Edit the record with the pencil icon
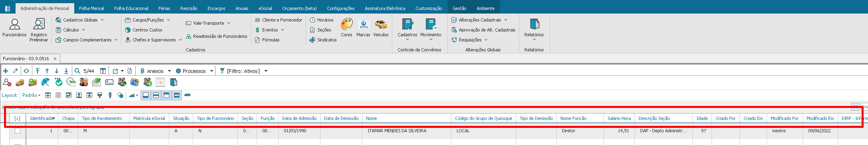This screenshot has width=868, height=145. coord(15,71)
